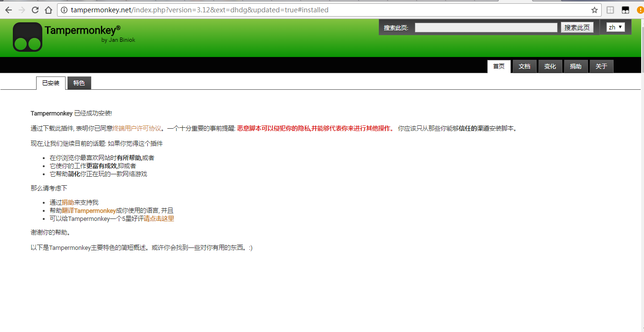Click the 那么请考虑下 text
Screen dimensions: 644x332
pos(49,189)
